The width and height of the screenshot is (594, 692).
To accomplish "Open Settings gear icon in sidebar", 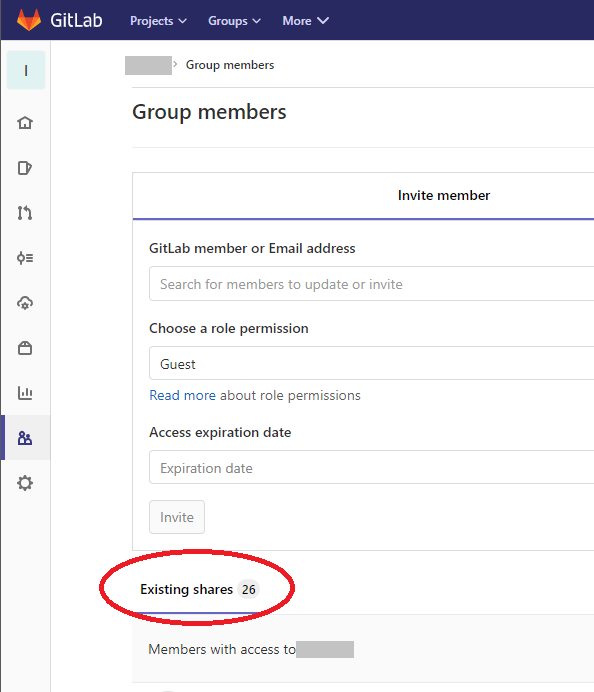I will (x=25, y=483).
